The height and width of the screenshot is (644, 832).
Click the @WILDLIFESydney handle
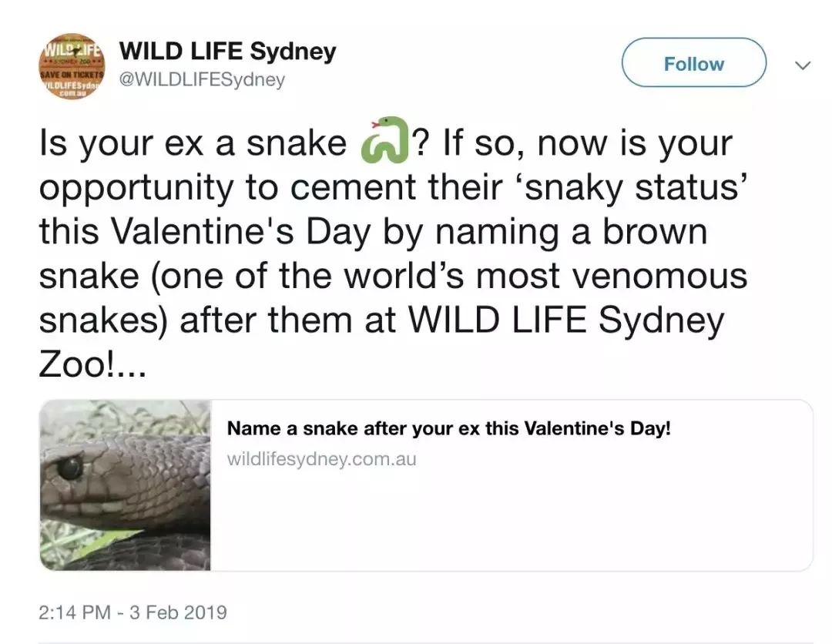[202, 79]
